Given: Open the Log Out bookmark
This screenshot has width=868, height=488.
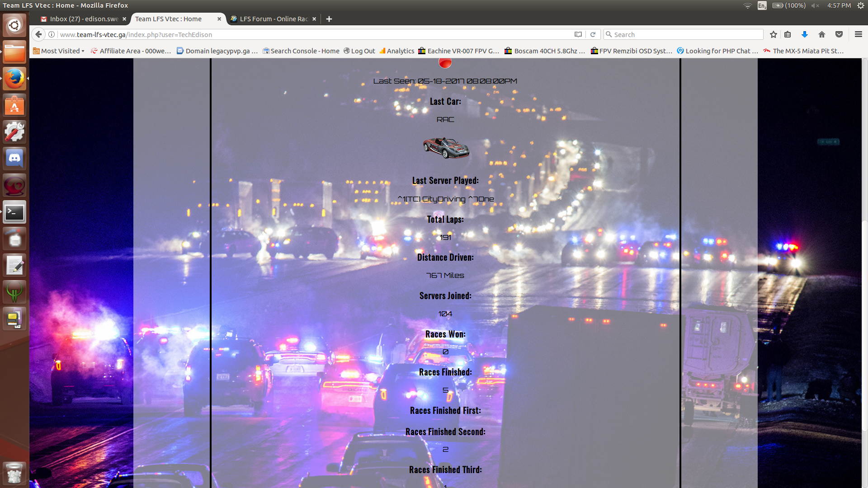Looking at the screenshot, I should [359, 51].
